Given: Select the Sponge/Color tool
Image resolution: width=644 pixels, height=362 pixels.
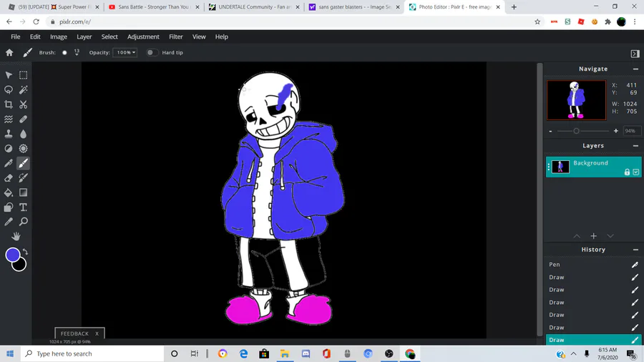Looking at the screenshot, I should pyautogui.click(x=24, y=149).
